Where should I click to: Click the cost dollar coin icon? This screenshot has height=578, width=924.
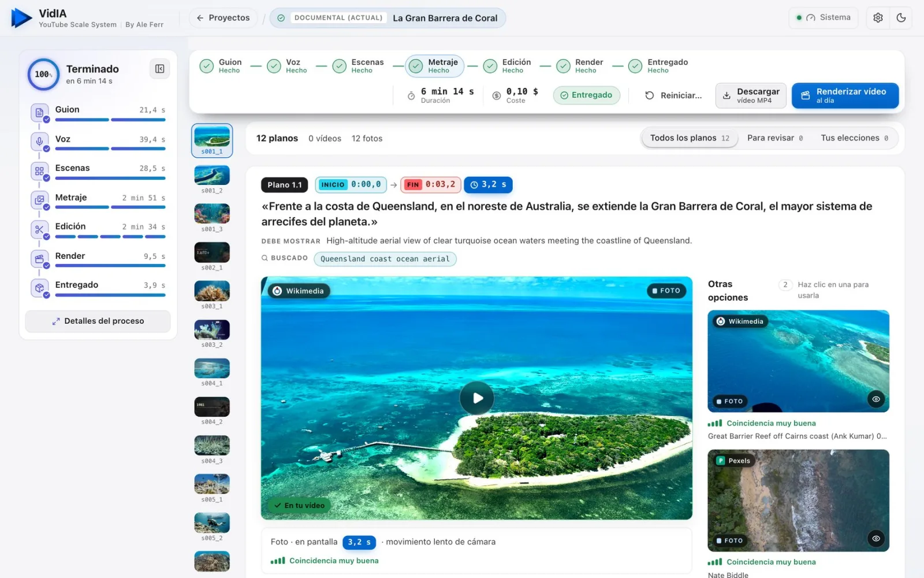(497, 96)
